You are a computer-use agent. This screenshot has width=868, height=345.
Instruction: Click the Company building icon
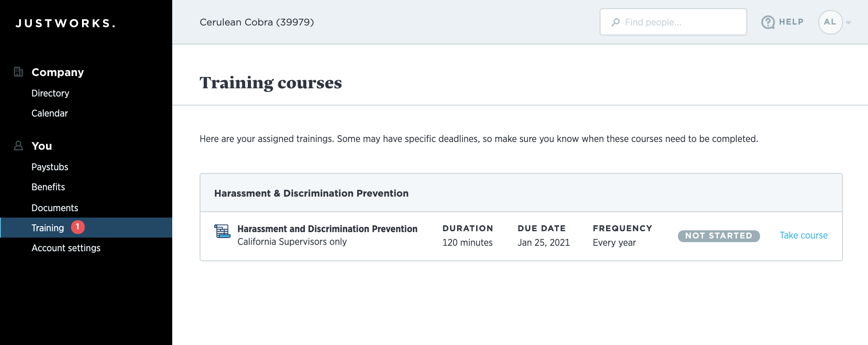click(18, 72)
